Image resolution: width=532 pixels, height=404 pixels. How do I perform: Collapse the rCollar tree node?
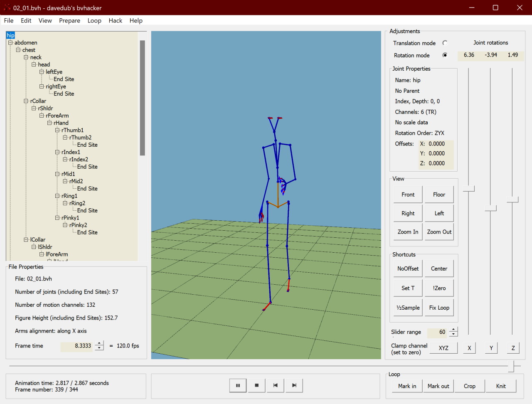click(x=26, y=101)
